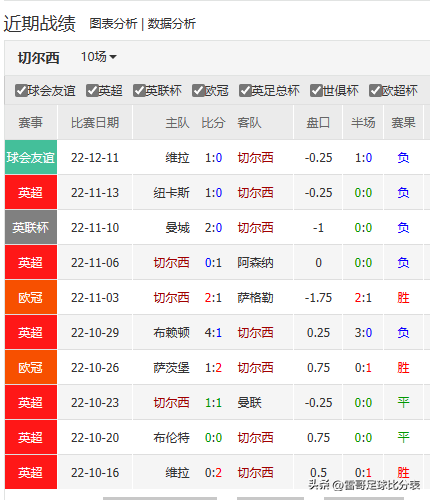This screenshot has height=500, width=430.
Task: Click the 盘口 column header
Action: coord(318,122)
